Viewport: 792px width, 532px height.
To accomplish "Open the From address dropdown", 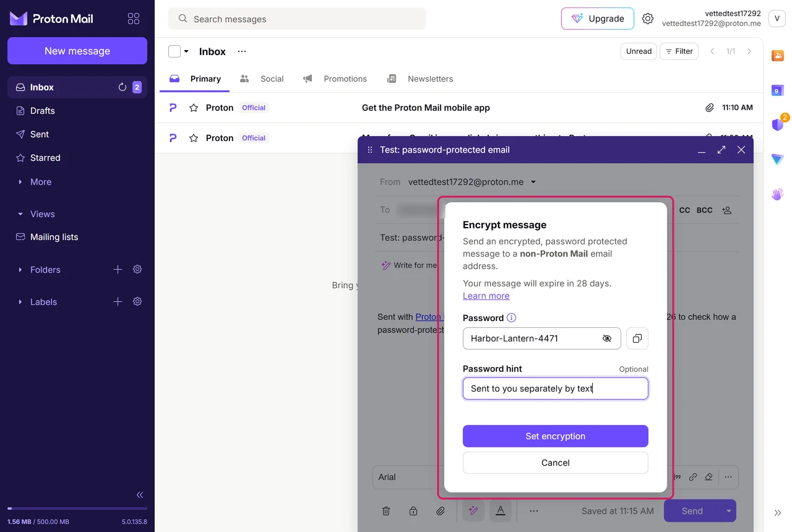I will (x=533, y=182).
